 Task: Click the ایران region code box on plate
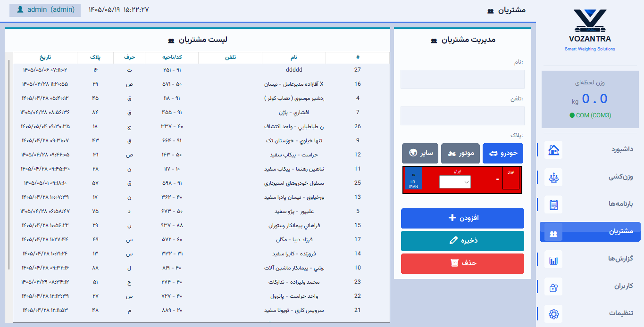coord(510,179)
